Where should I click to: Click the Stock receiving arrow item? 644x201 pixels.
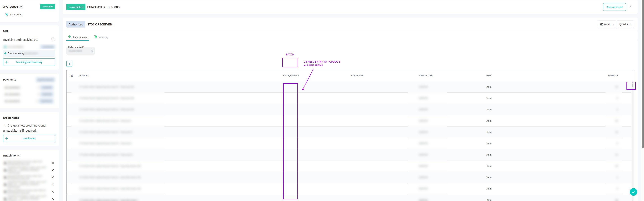click(5, 53)
